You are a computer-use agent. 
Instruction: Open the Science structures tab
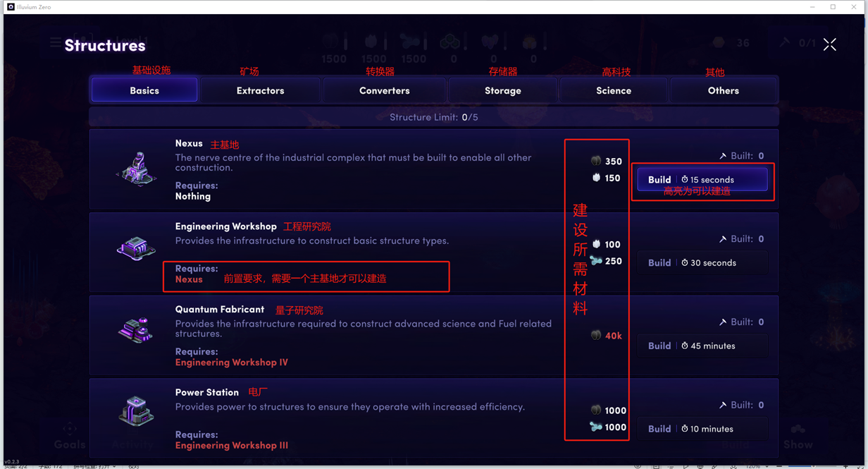coord(614,90)
